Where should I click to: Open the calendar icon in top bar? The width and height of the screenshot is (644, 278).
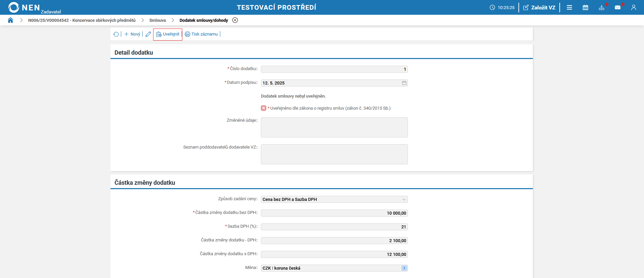click(585, 7)
